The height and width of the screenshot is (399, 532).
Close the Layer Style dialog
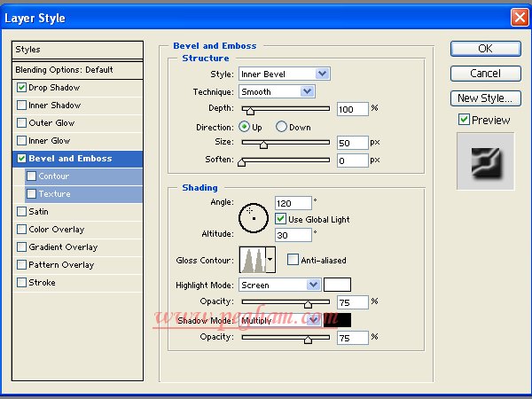519,17
